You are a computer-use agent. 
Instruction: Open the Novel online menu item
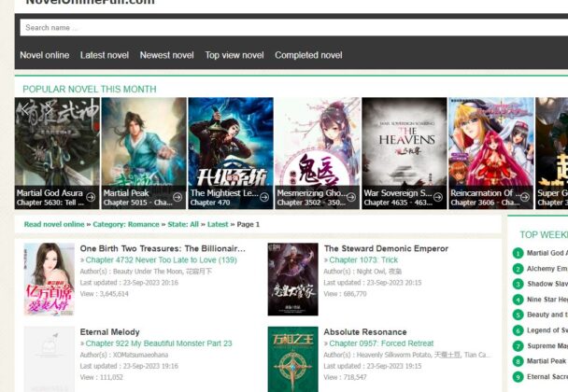[45, 55]
